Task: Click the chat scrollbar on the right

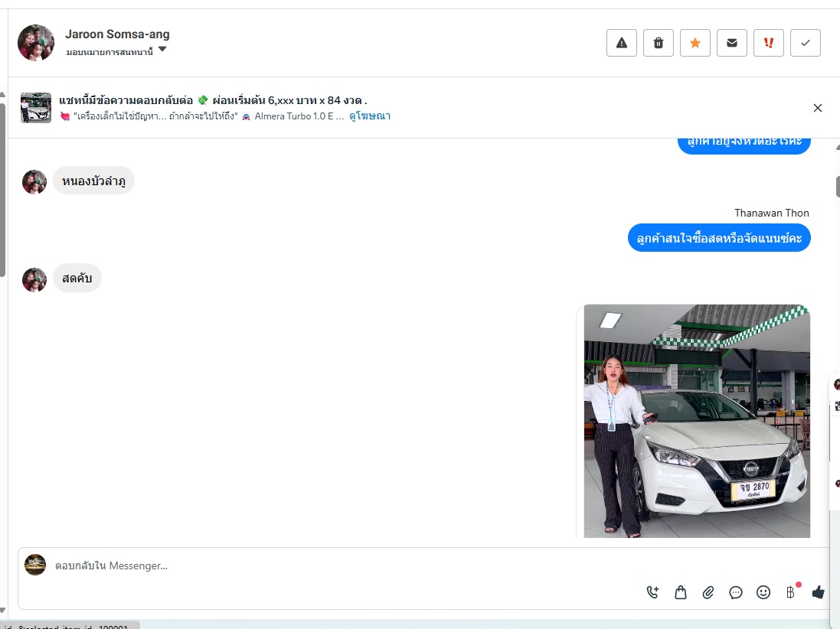Action: pyautogui.click(x=838, y=186)
